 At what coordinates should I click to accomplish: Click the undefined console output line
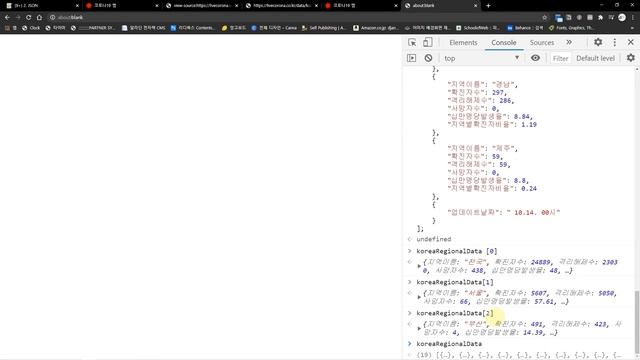click(x=433, y=239)
